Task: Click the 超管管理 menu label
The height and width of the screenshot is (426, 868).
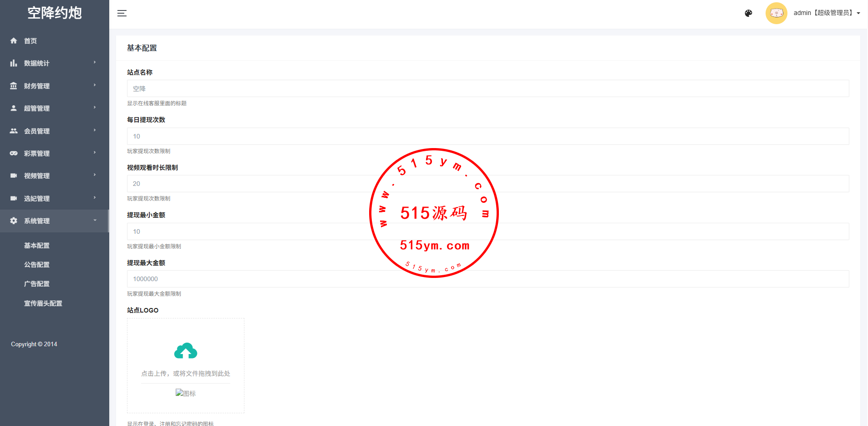Action: pos(37,108)
